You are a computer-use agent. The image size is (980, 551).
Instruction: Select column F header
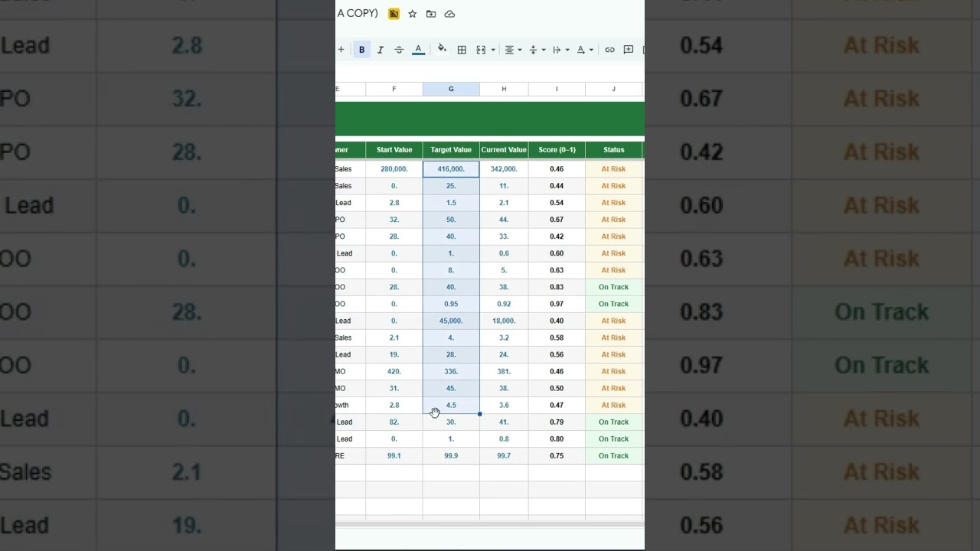394,89
